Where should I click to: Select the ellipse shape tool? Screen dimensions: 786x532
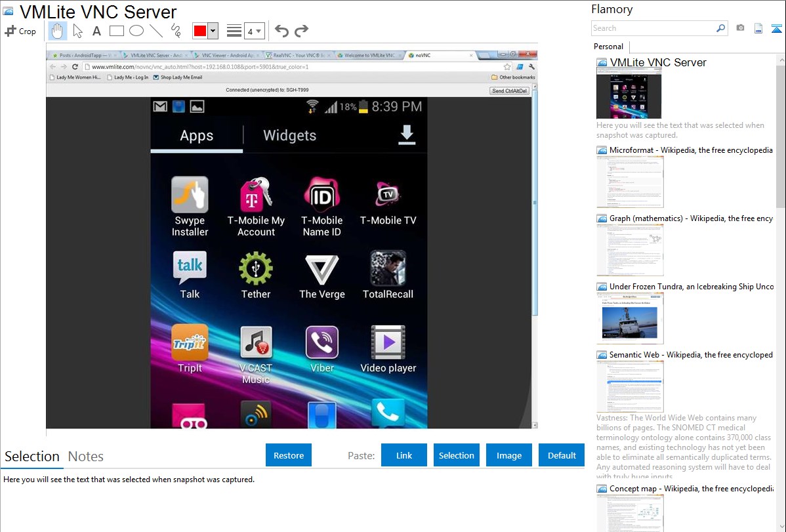[x=136, y=31]
